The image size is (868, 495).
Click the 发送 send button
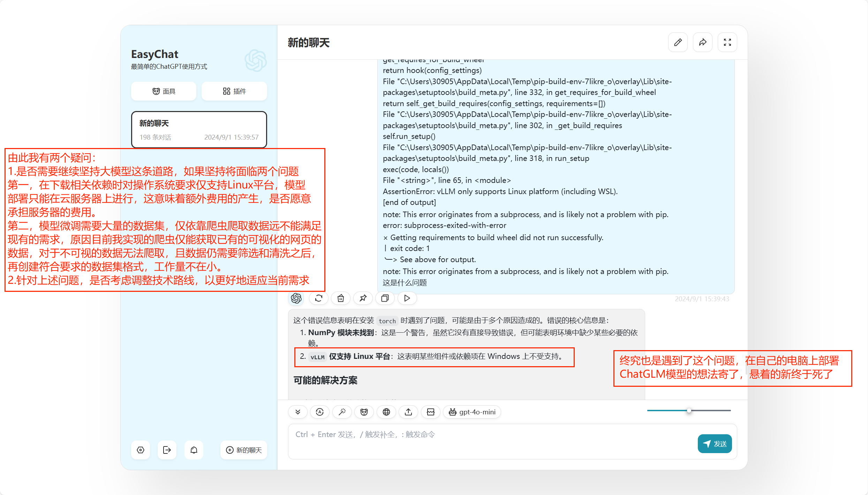715,444
